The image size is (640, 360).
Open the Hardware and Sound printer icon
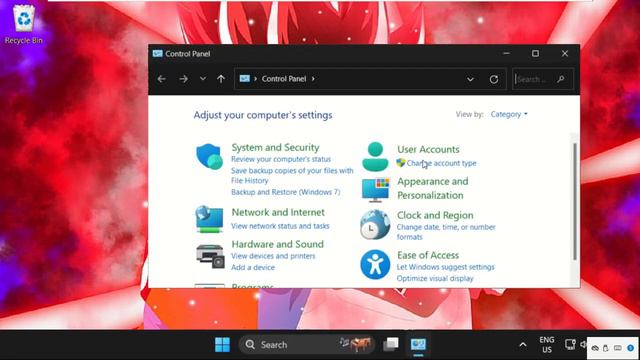(210, 256)
